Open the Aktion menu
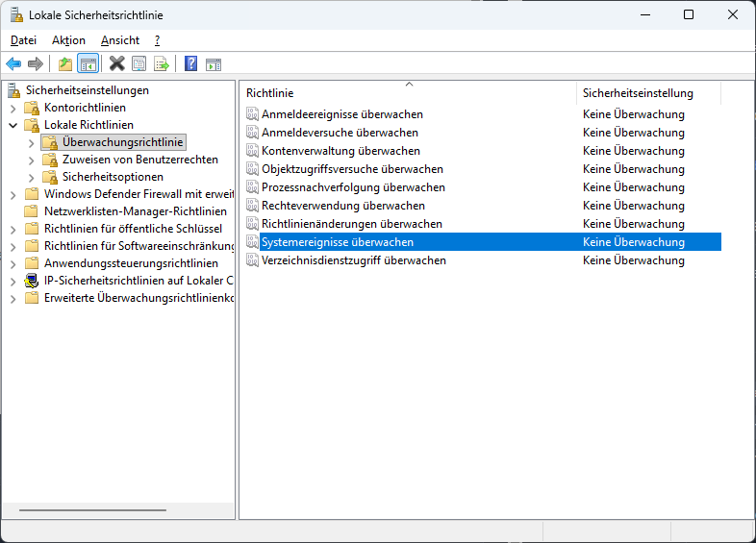756x543 pixels. point(68,40)
